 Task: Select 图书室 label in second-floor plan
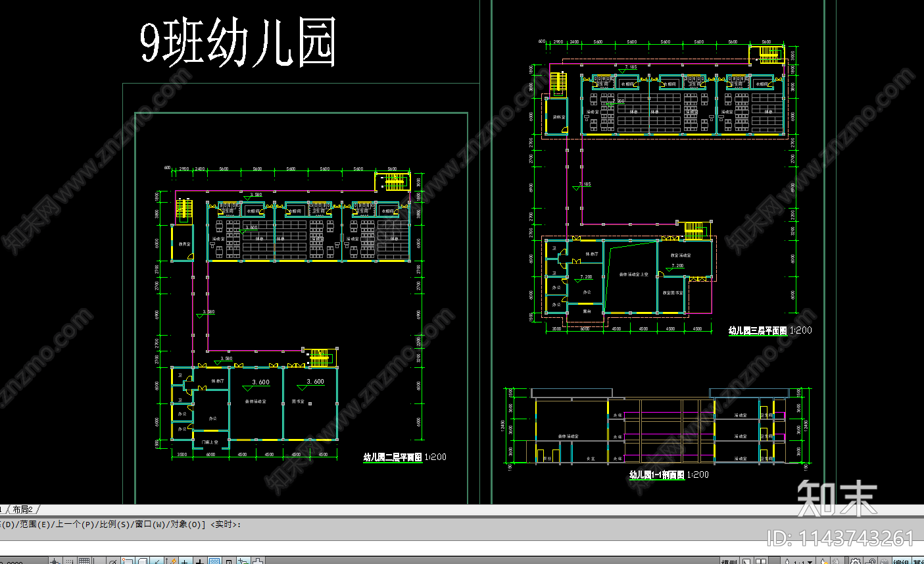pyautogui.click(x=298, y=401)
